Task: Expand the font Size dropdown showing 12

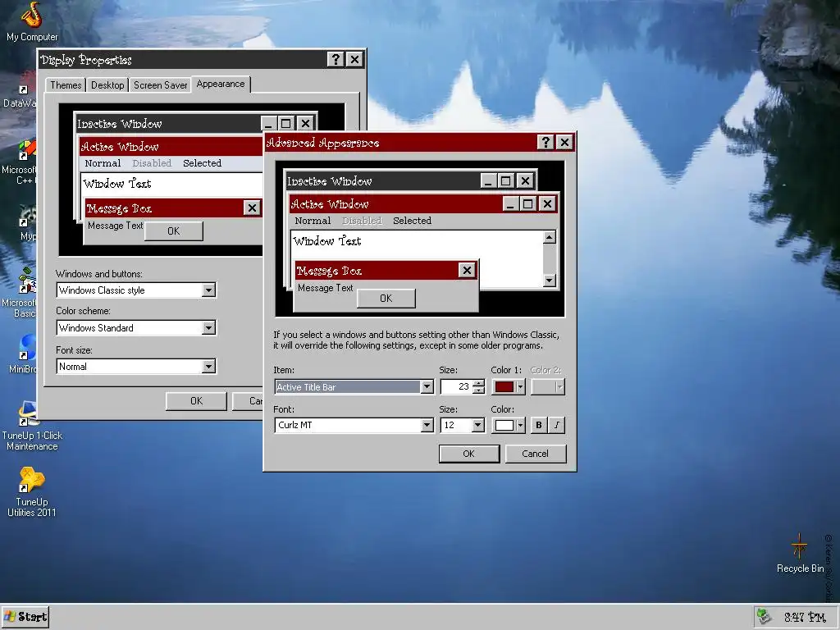Action: pyautogui.click(x=478, y=425)
